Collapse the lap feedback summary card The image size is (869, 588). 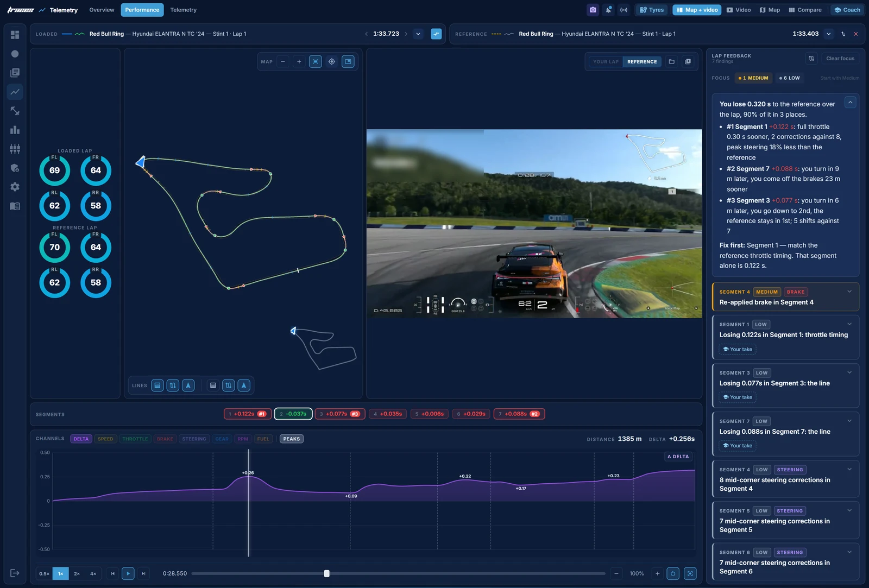[x=851, y=102]
